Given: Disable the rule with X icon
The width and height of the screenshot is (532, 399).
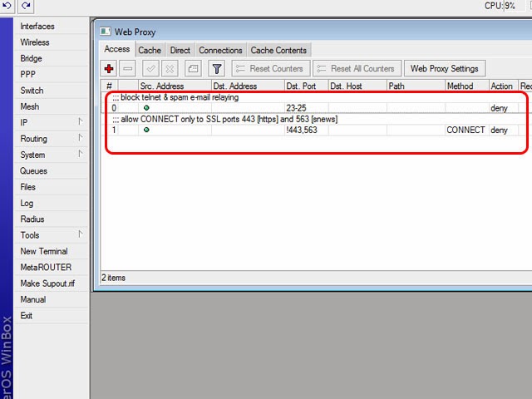Looking at the screenshot, I should (x=170, y=69).
